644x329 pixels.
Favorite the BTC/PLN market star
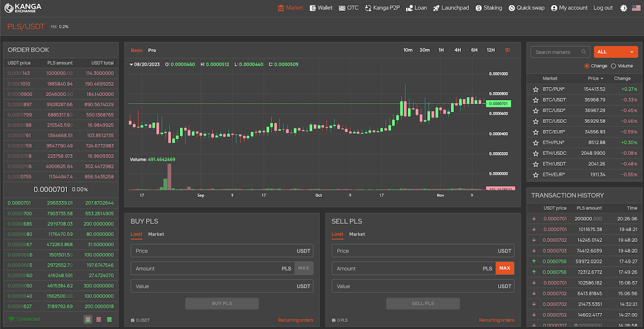click(535, 89)
